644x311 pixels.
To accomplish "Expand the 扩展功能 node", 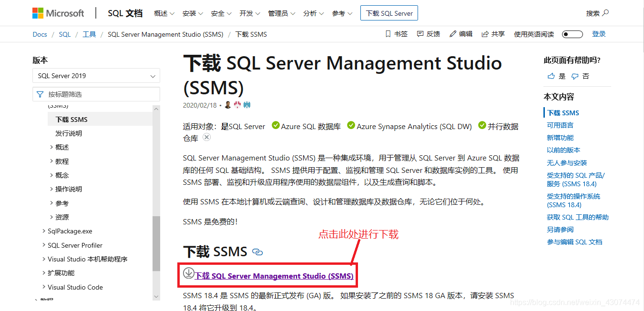I will pos(44,273).
